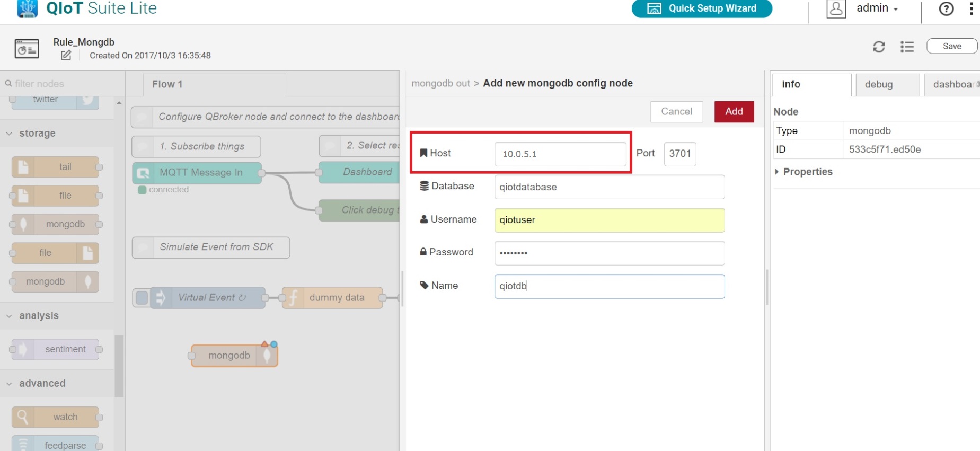980x451 pixels.
Task: Save the rule with Save button
Action: [x=952, y=46]
